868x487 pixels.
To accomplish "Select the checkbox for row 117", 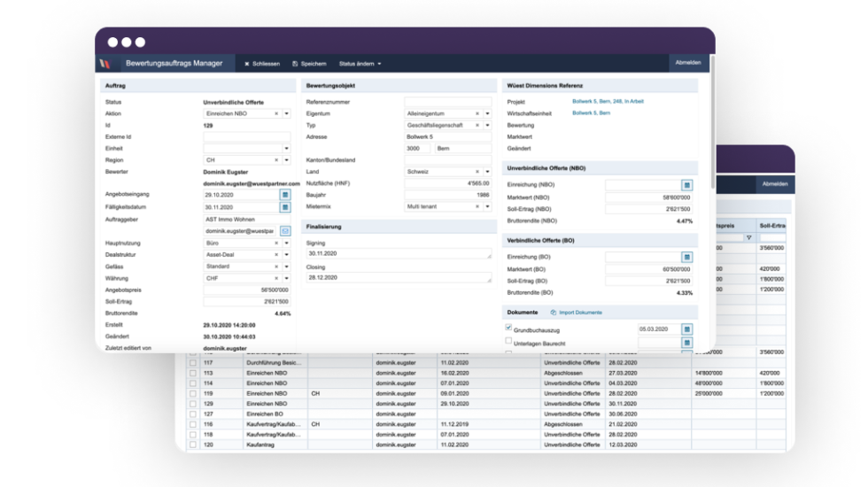I will pos(193,362).
